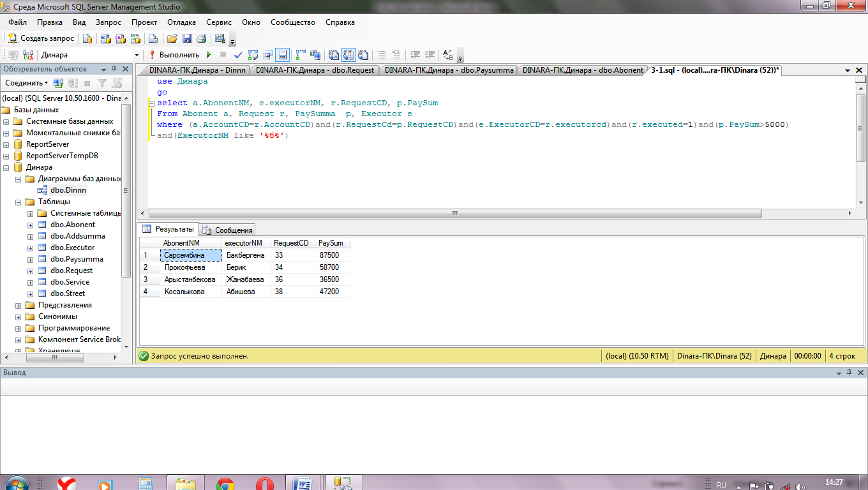The image size is (868, 490).
Task: Click the connect object explorer icon
Action: coord(58,83)
